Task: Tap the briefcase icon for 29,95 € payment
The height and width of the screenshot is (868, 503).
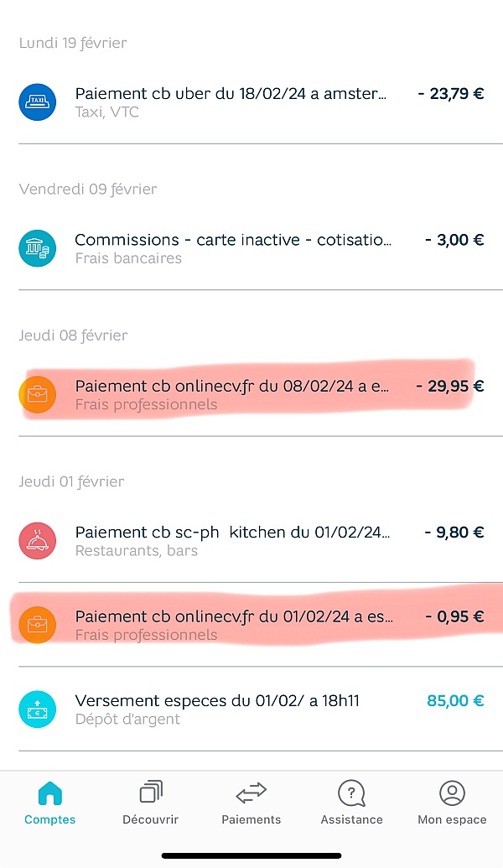Action: pos(38,394)
